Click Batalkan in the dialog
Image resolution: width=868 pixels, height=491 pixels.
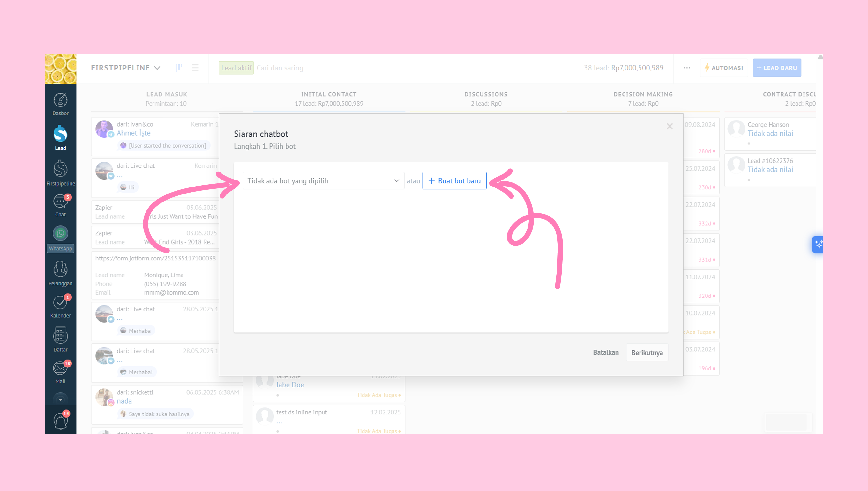(606, 352)
